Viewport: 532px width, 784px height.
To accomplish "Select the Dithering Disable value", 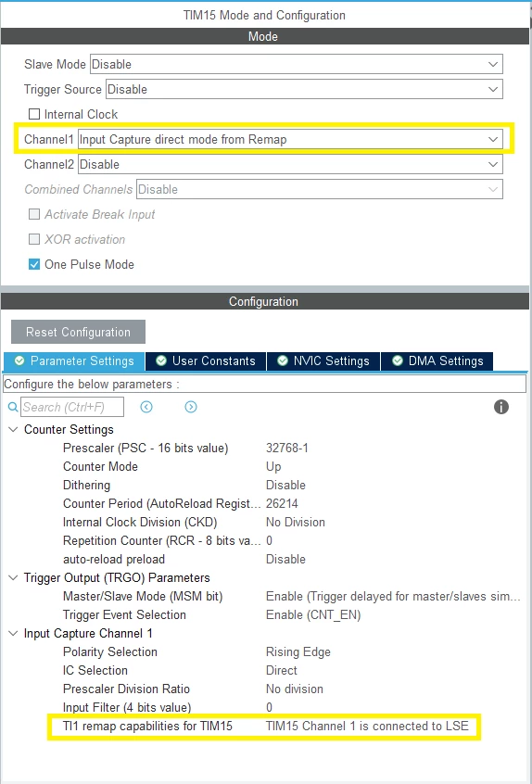I will tap(285, 485).
